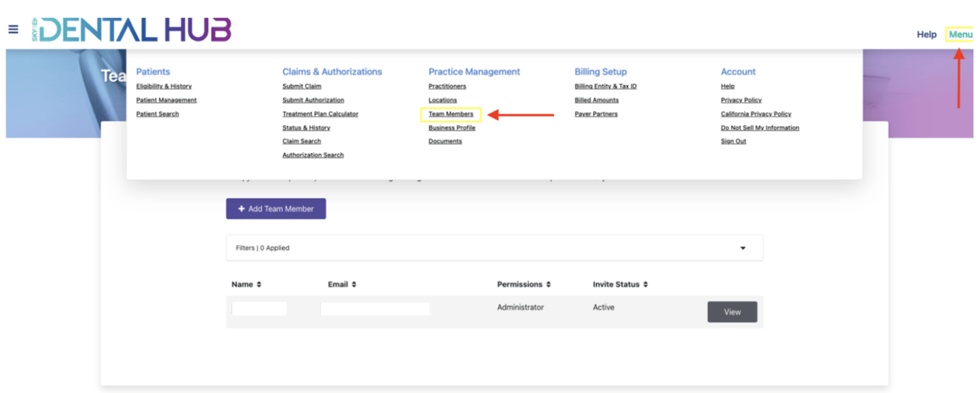980x393 pixels.
Task: Open Authorization Search link
Action: pos(313,154)
